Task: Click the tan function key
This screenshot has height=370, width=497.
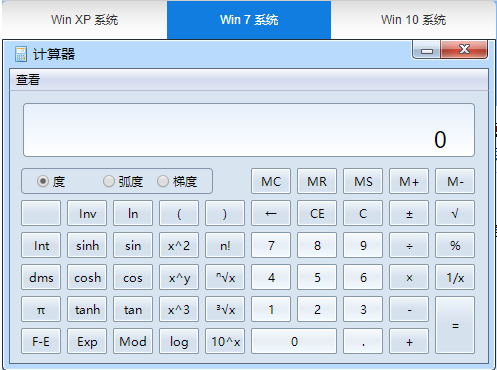Action: click(x=133, y=309)
